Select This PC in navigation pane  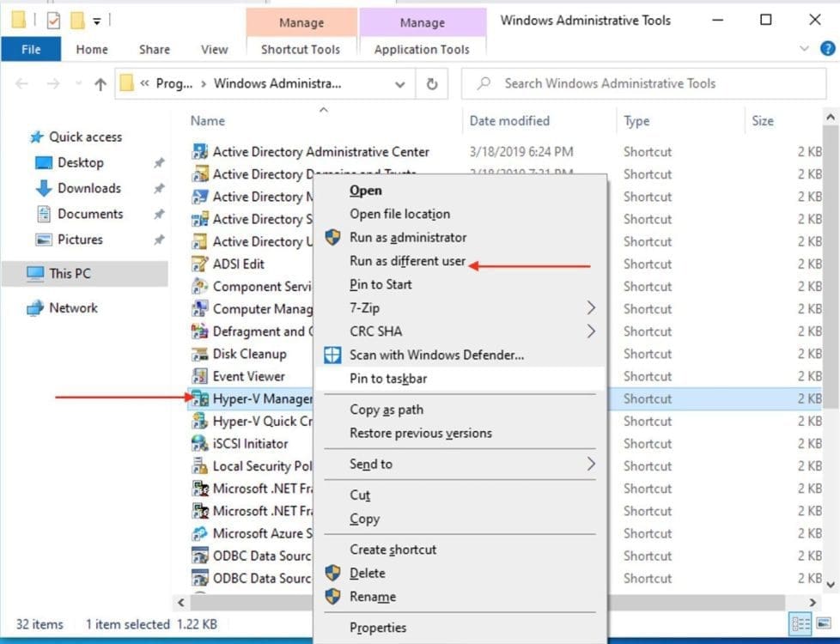coord(70,273)
